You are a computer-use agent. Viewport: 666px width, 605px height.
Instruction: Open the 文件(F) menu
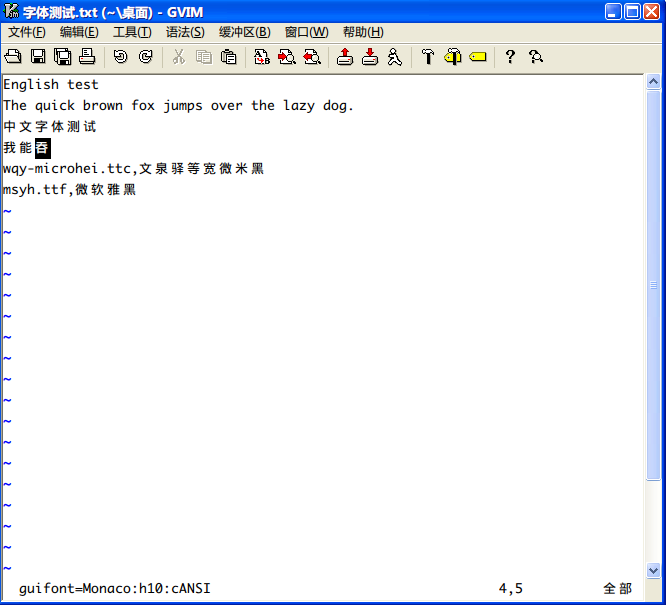click(x=27, y=32)
